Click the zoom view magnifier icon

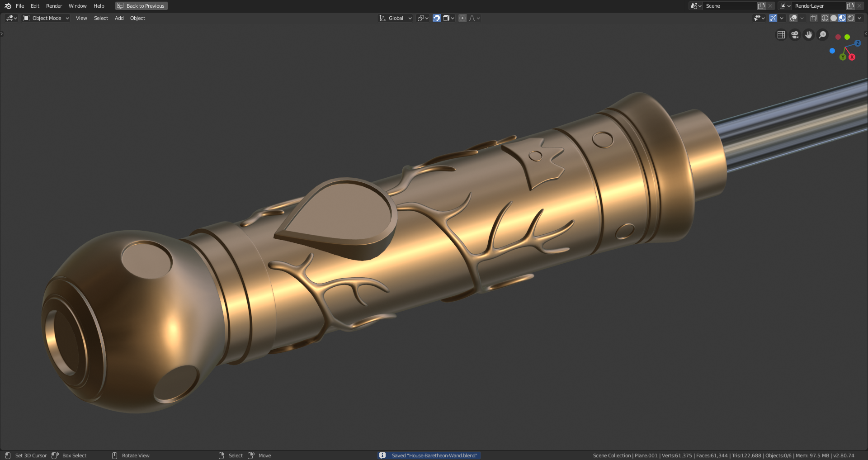click(823, 35)
